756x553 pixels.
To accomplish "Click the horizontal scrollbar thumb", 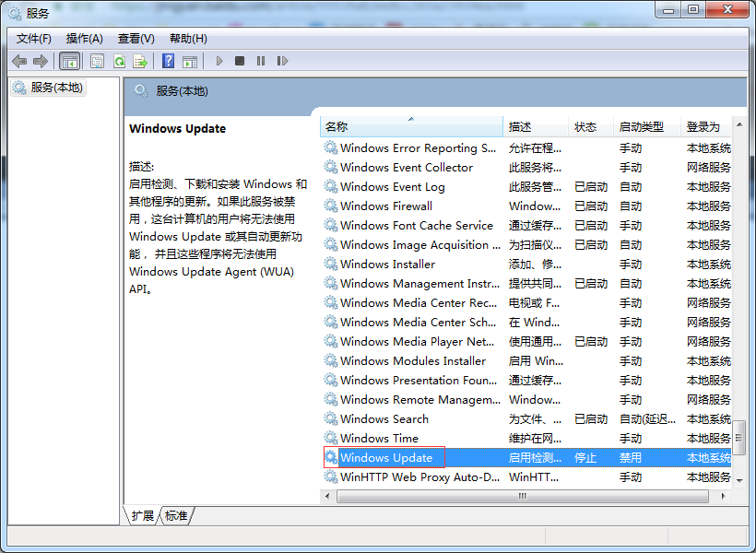I will click(x=523, y=496).
